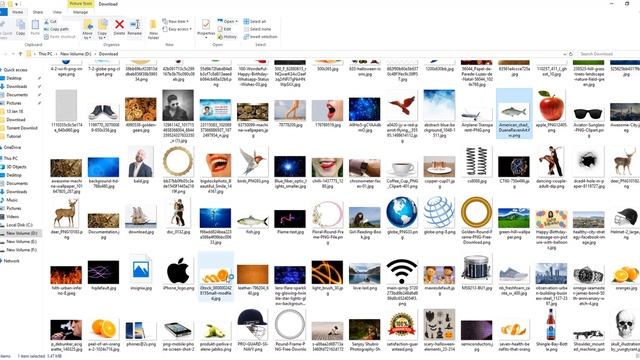
Task: Click the Copy icon in Clipboard group
Action: [x=20, y=27]
